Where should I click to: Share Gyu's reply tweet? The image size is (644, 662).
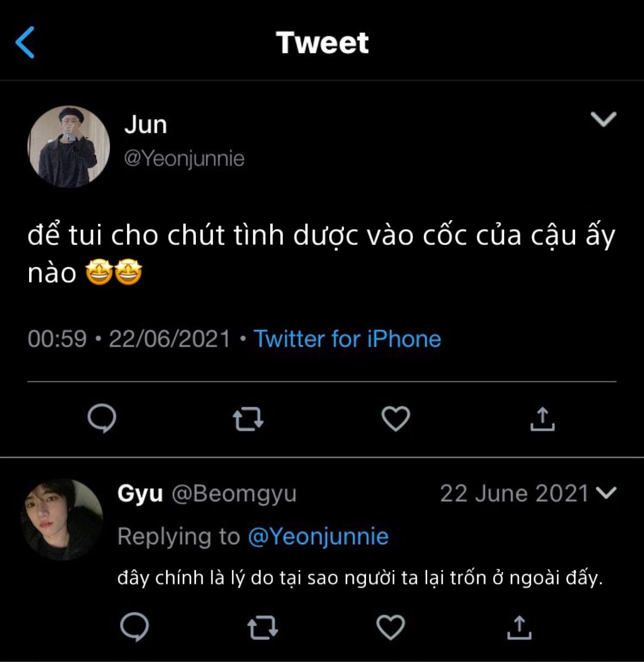pos(519,627)
